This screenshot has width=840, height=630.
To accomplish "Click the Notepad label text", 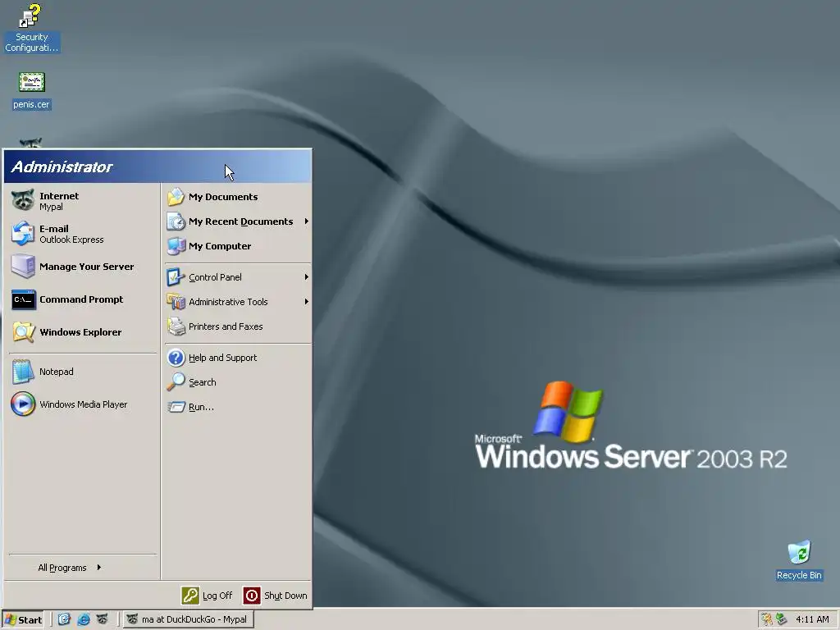I will (57, 372).
